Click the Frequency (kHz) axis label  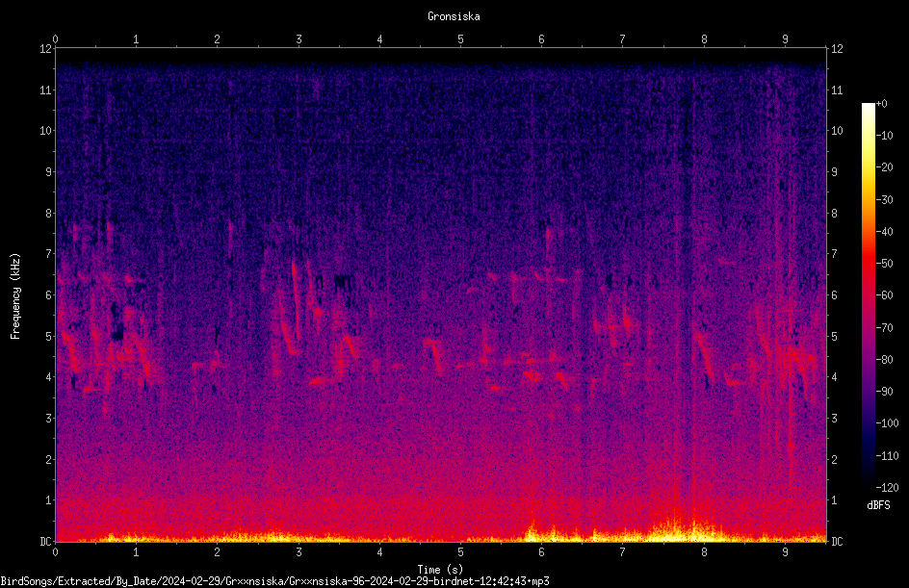(x=15, y=296)
